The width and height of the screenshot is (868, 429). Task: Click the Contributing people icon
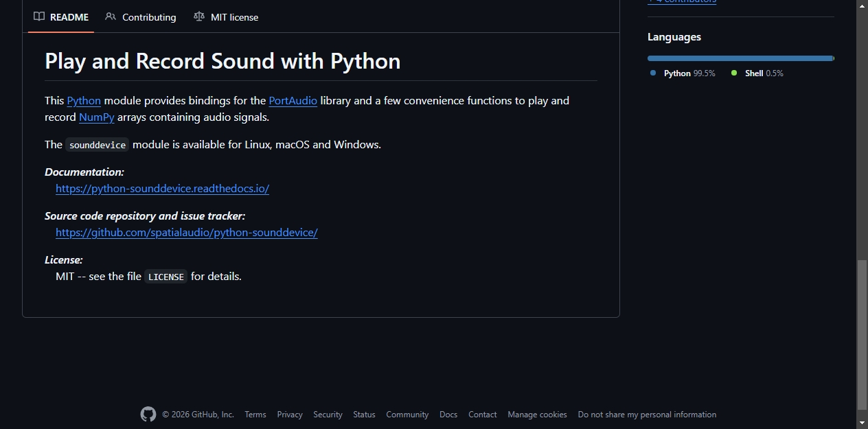pyautogui.click(x=111, y=16)
